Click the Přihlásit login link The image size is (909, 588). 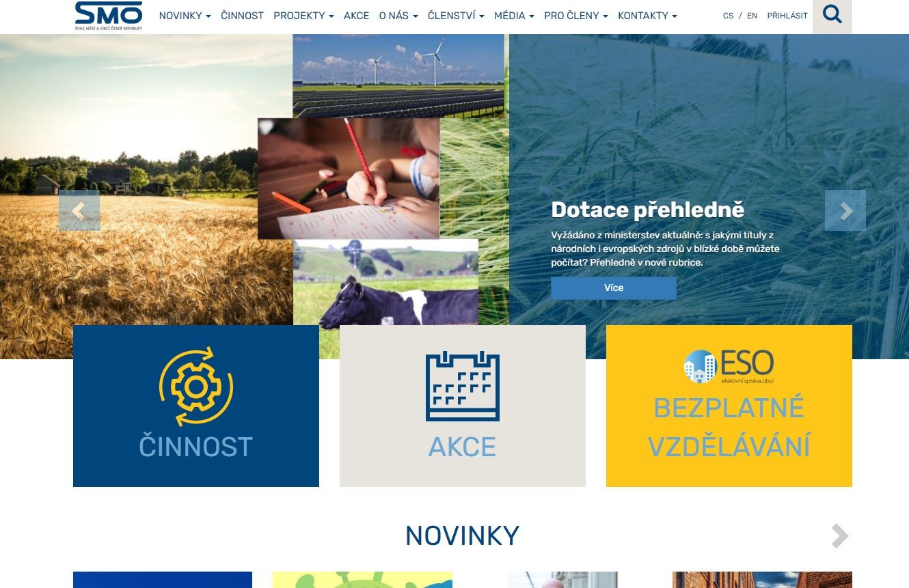tap(787, 16)
